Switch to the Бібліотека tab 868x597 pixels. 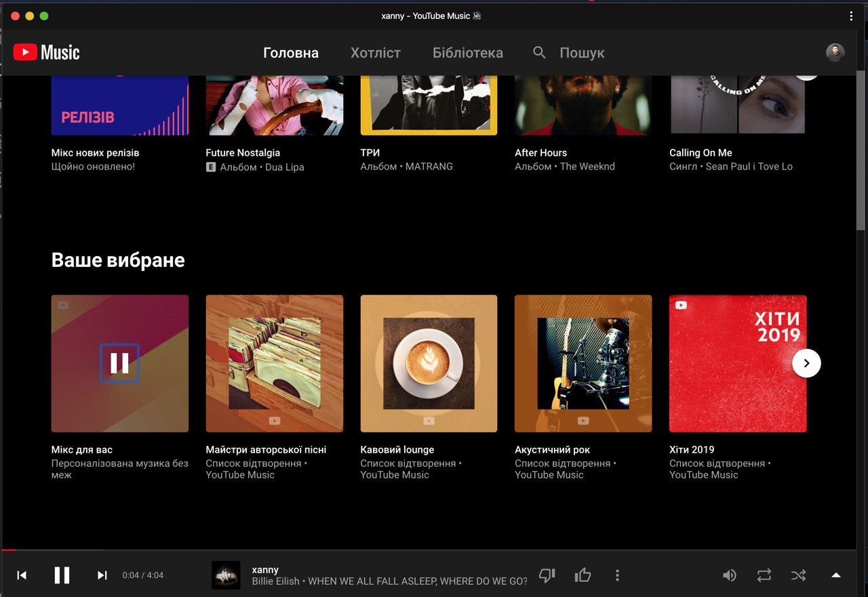468,53
